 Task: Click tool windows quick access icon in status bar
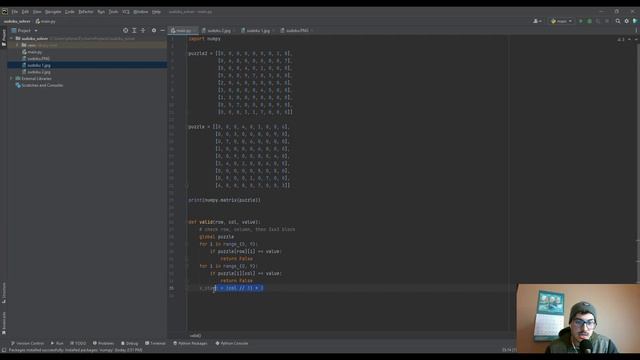click(x=4, y=350)
